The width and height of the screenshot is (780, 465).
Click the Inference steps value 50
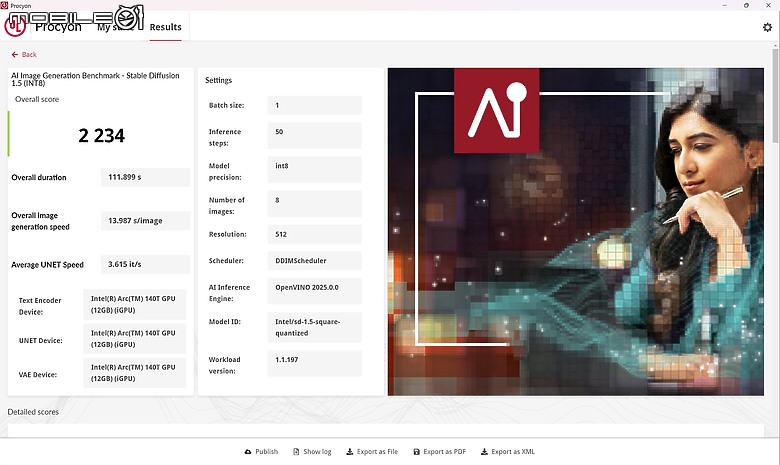pos(314,135)
